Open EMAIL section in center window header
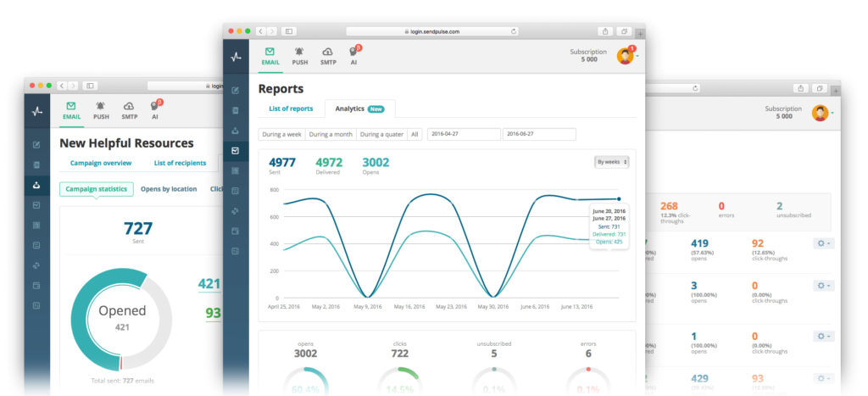Screen dimensions: 868x396 [270, 57]
